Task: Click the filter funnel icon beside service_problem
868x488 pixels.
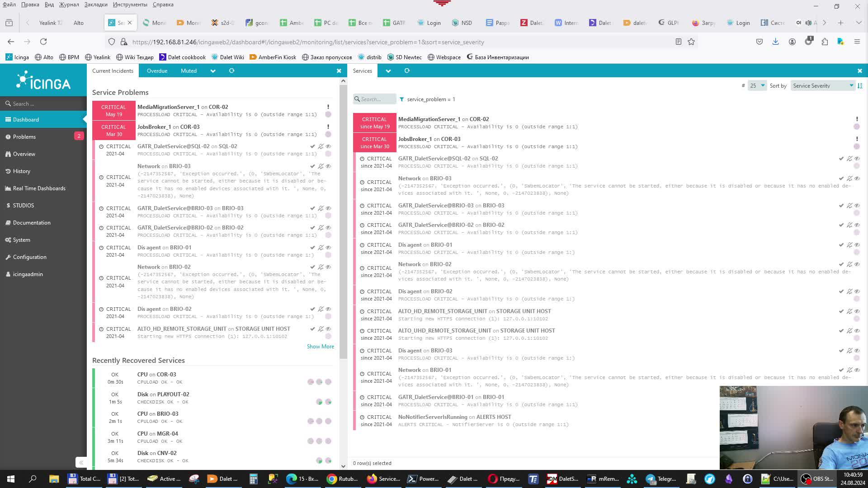Action: pos(401,99)
